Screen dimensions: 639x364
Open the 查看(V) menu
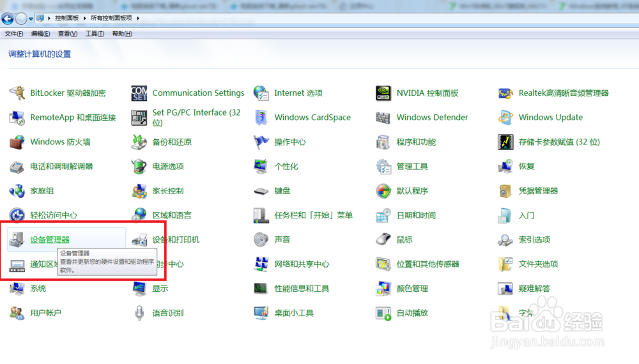(x=68, y=34)
